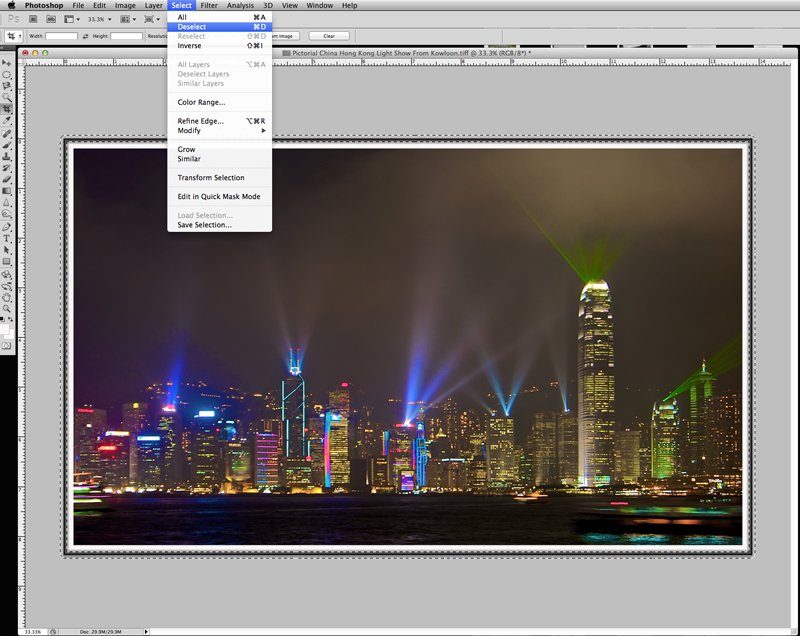Click Refine Edge... menu item
800x636 pixels.
point(200,121)
